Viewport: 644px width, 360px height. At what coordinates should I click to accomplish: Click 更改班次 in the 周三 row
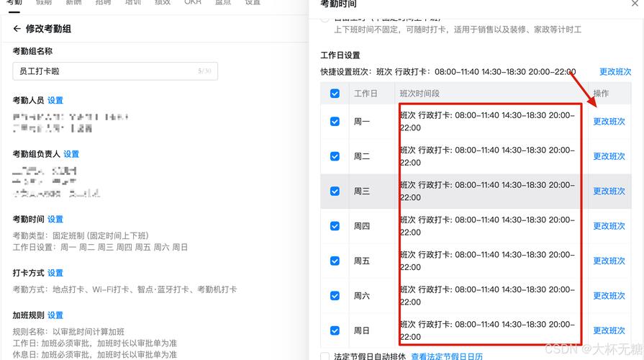click(x=609, y=191)
